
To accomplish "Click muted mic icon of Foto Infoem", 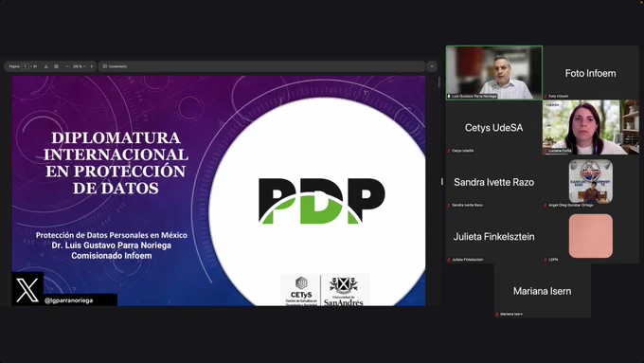I will click(546, 96).
